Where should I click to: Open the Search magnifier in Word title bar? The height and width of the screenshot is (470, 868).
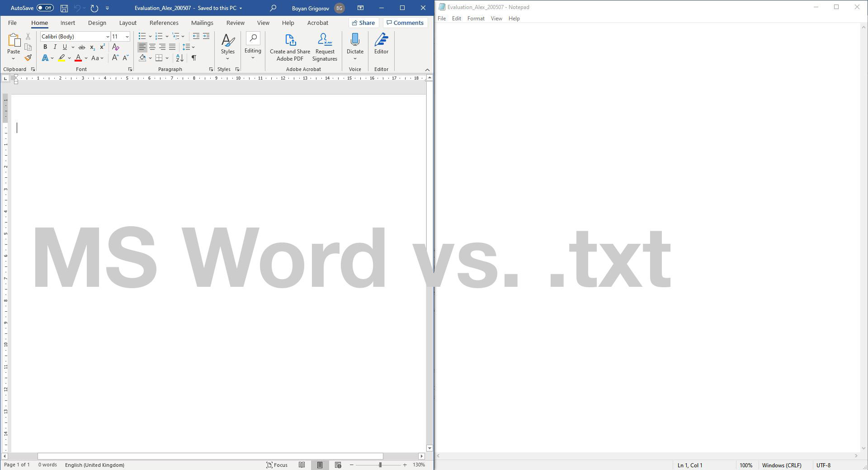(x=273, y=8)
